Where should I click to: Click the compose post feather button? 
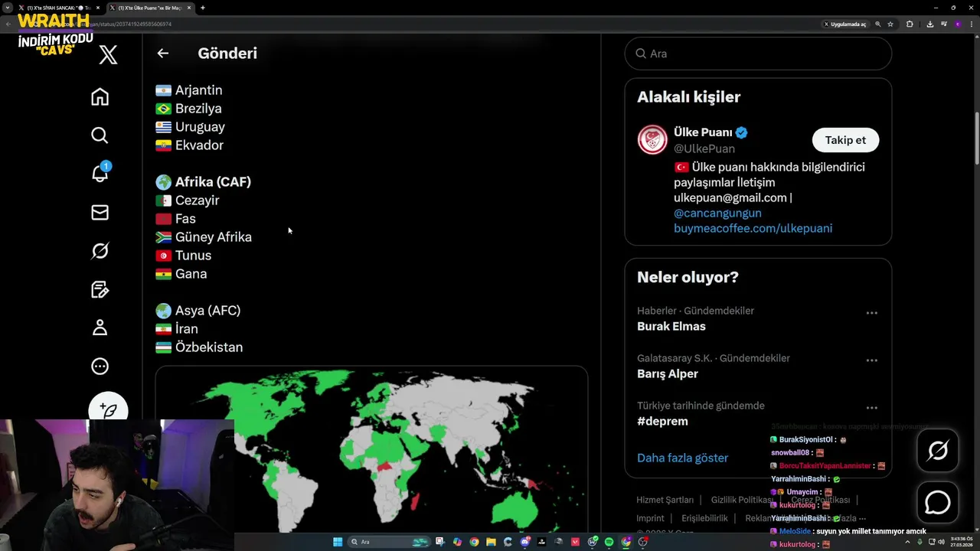[108, 409]
